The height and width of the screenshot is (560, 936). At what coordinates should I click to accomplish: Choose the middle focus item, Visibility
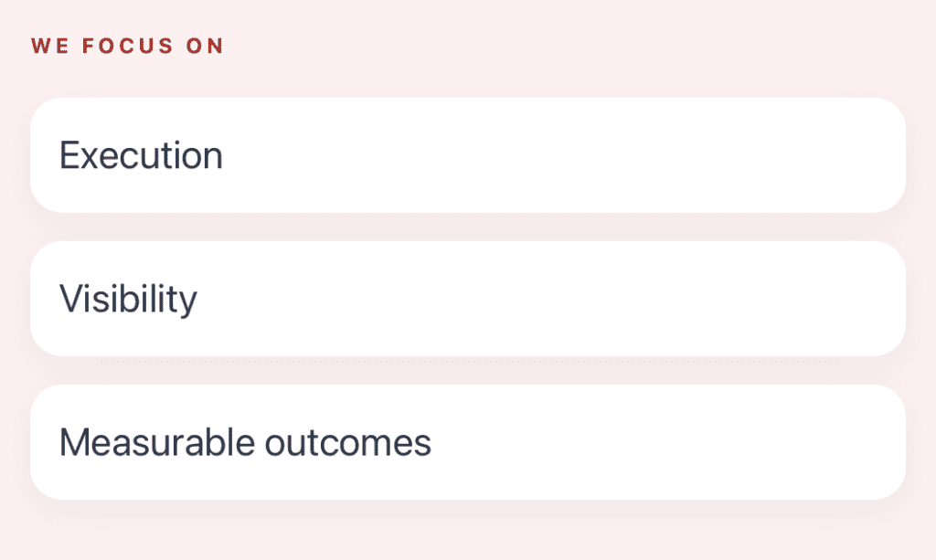point(467,299)
